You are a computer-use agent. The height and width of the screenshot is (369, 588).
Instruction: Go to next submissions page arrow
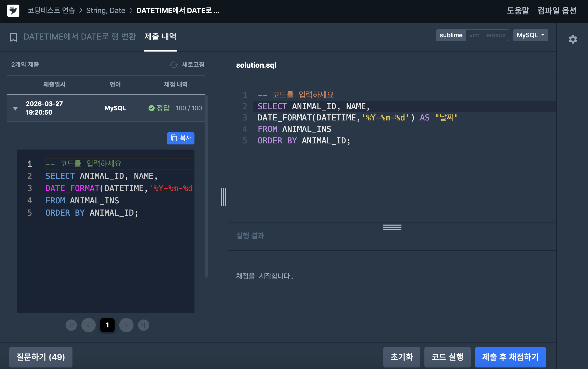click(x=126, y=325)
